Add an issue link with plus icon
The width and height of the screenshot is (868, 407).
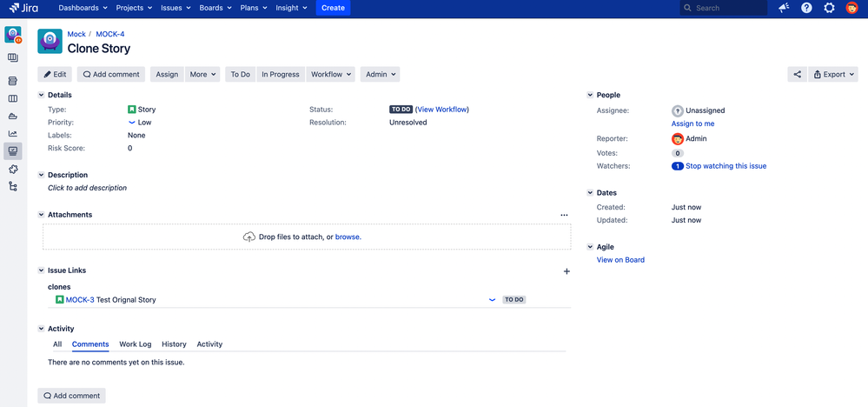[567, 271]
